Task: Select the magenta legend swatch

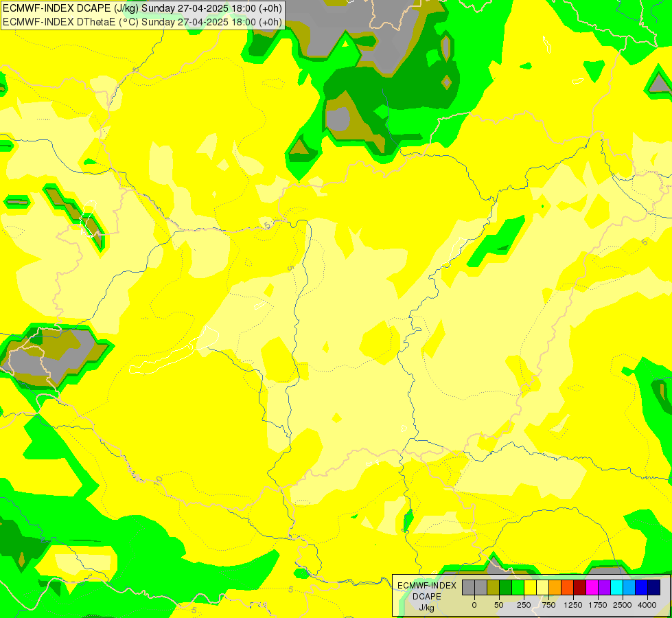Action: [592, 587]
